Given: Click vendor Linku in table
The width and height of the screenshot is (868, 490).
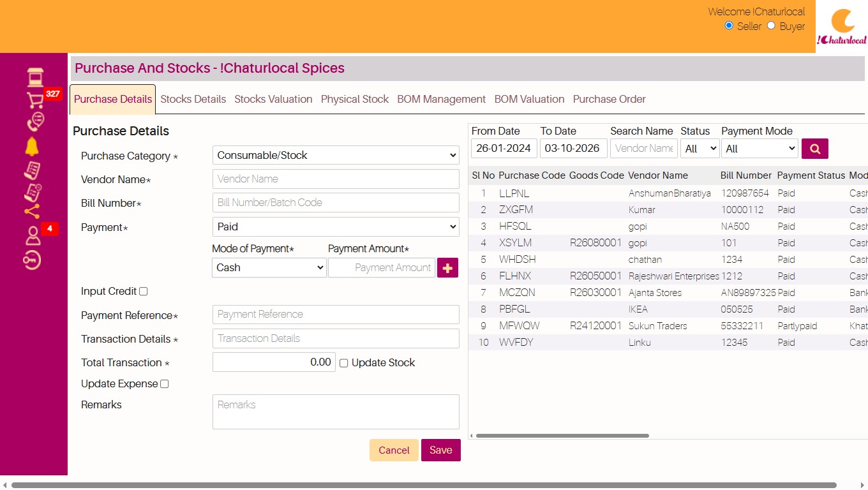Looking at the screenshot, I should click(x=640, y=343).
